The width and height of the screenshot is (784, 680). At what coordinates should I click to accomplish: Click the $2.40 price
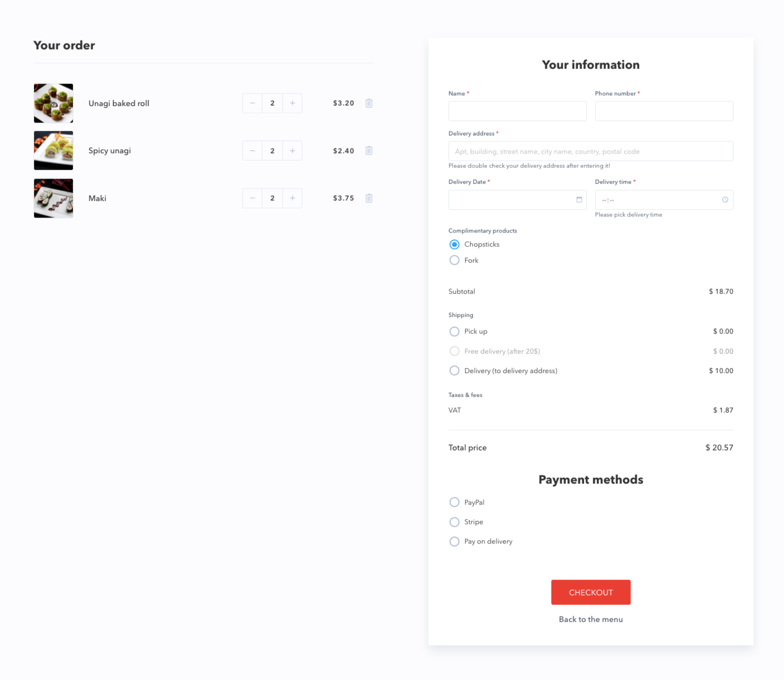(343, 150)
